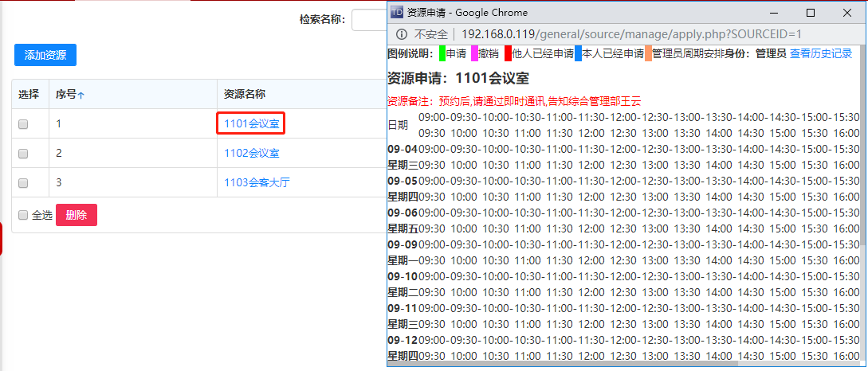Check the checkbox for row 2
This screenshot has width=868, height=371.
[23, 153]
